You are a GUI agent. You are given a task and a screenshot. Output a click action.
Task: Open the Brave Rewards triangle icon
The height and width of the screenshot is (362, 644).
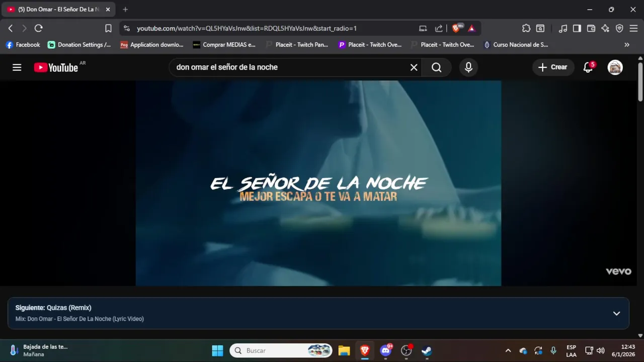click(471, 28)
